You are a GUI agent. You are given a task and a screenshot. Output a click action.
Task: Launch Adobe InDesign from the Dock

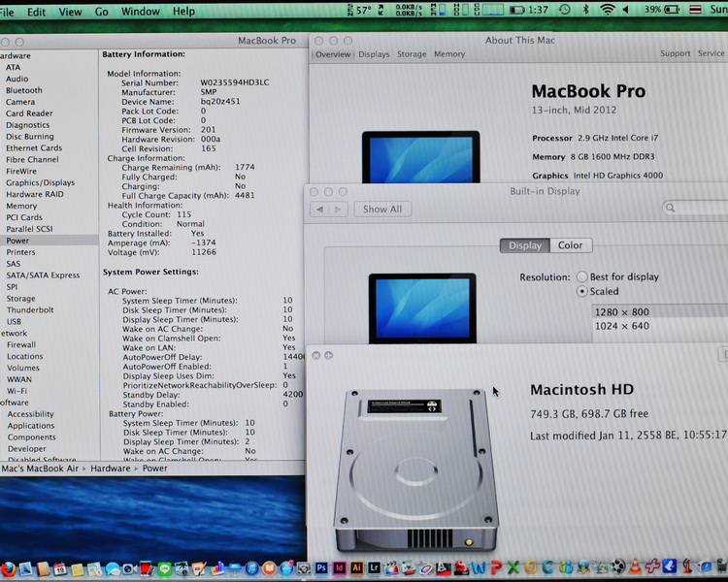[x=340, y=568]
